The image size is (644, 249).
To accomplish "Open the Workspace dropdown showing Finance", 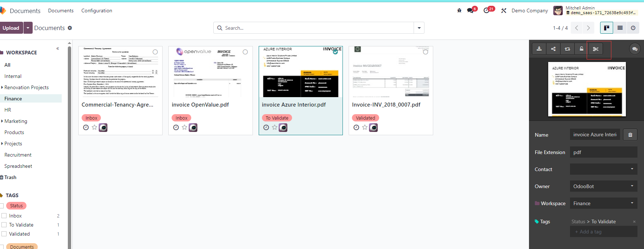I will coord(603,203).
